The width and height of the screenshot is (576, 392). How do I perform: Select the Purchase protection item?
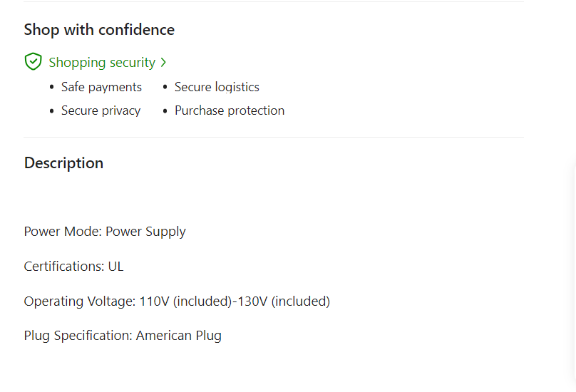[229, 110]
